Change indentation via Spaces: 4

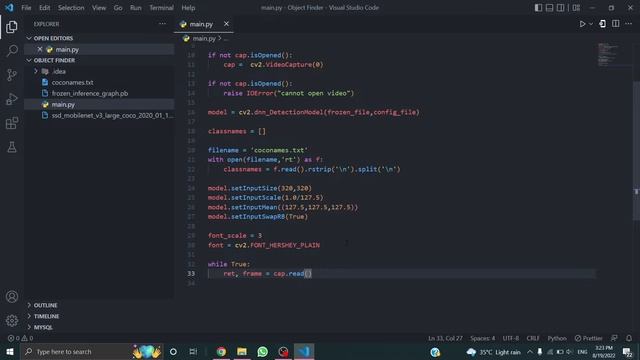[482, 338]
